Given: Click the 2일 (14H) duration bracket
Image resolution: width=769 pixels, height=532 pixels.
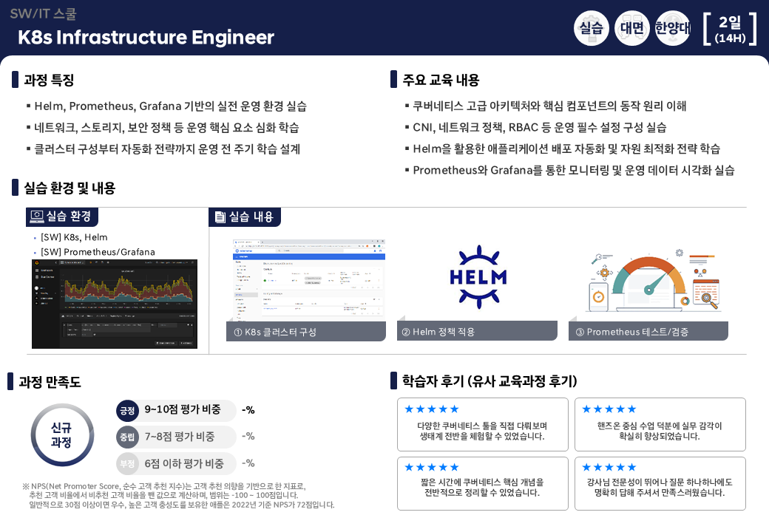Looking at the screenshot, I should point(730,30).
